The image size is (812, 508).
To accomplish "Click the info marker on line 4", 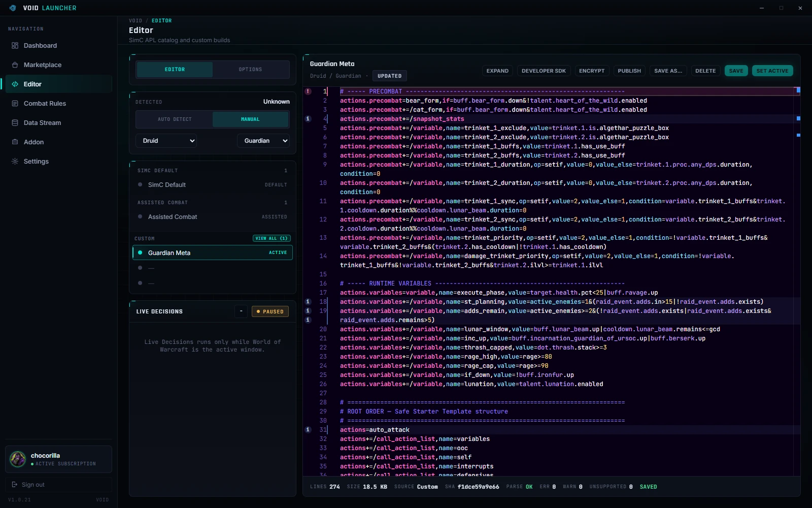I will [x=308, y=119].
